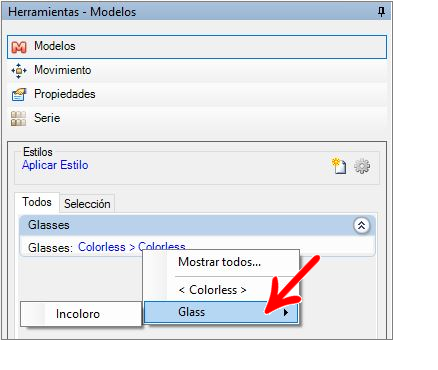This screenshot has height=370, width=438.
Task: Click the Propiedades icon
Action: tap(19, 95)
